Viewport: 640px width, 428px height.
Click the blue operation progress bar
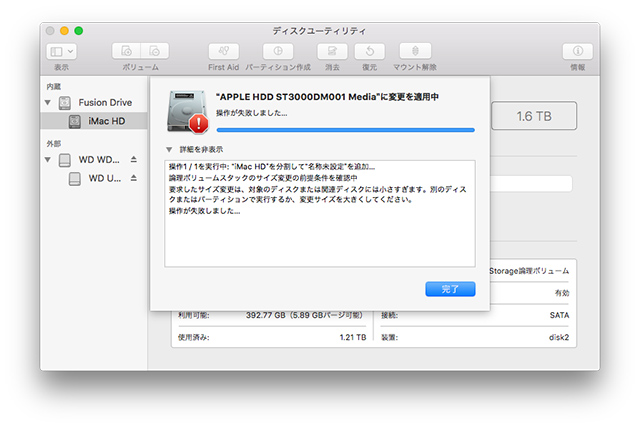pyautogui.click(x=345, y=130)
